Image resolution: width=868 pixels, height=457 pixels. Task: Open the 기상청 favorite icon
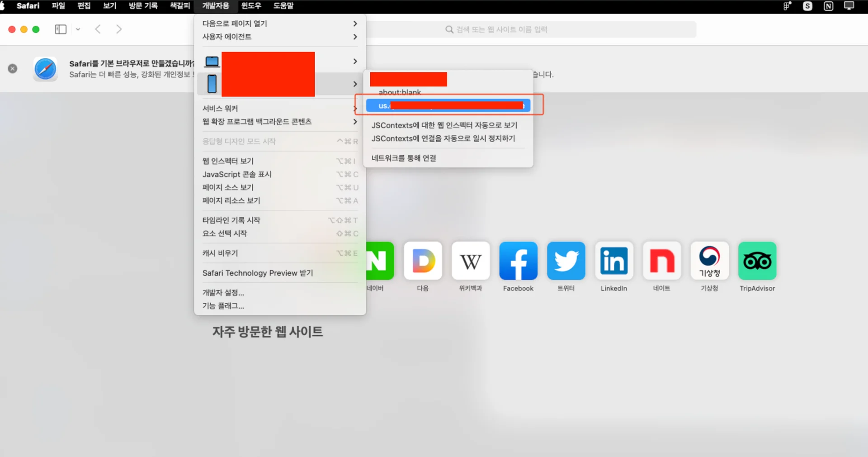click(x=710, y=261)
